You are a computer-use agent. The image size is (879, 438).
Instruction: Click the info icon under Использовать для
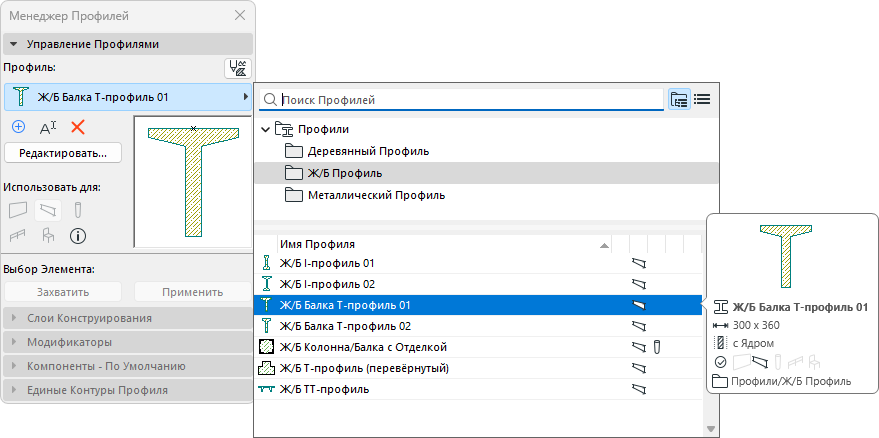77,236
